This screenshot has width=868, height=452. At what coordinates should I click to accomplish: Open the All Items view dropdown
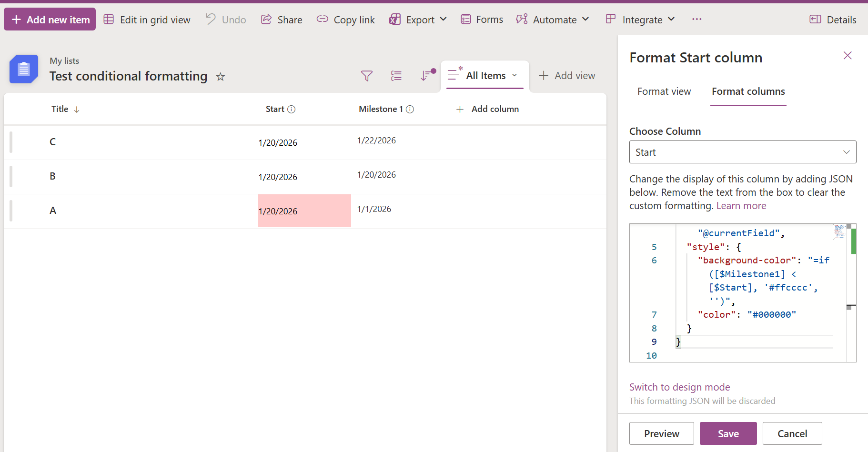(484, 75)
